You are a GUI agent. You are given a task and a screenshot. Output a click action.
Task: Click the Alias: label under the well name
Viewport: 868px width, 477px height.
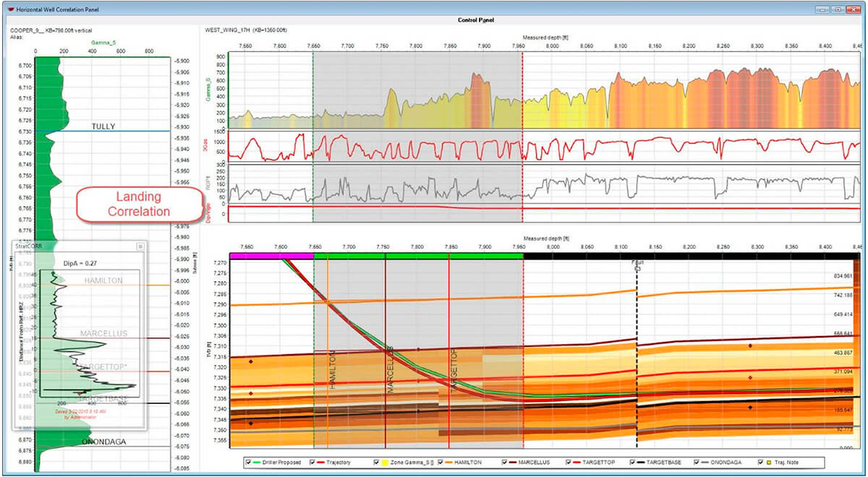click(17, 38)
